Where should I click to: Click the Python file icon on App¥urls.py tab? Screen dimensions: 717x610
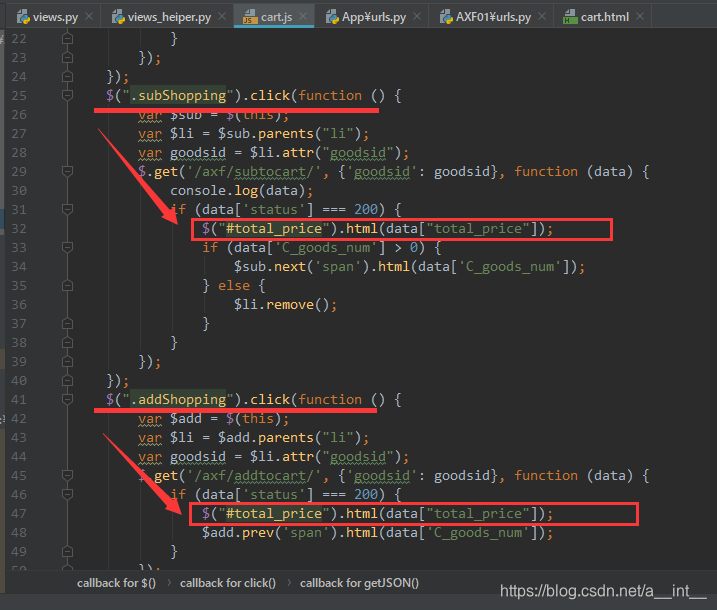pos(332,17)
